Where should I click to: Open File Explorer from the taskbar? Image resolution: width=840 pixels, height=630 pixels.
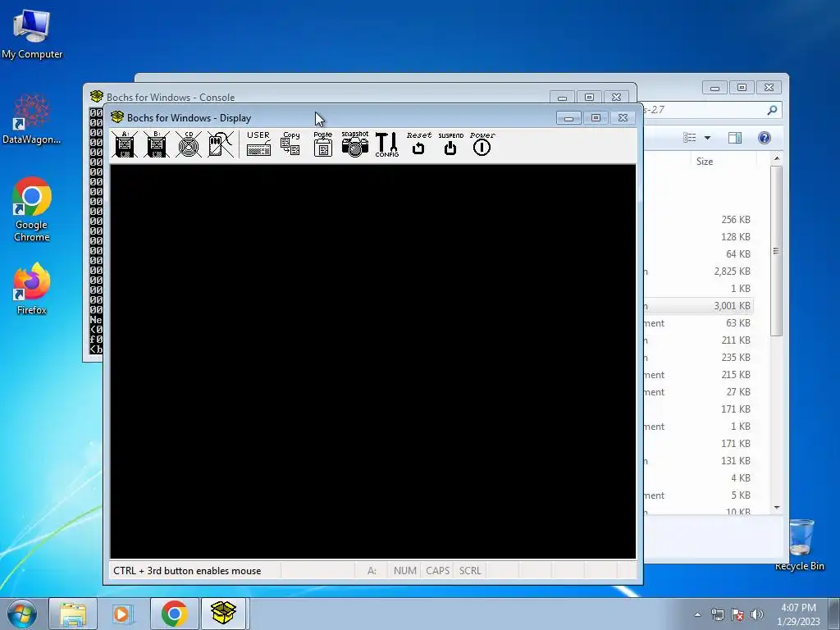[x=73, y=614]
